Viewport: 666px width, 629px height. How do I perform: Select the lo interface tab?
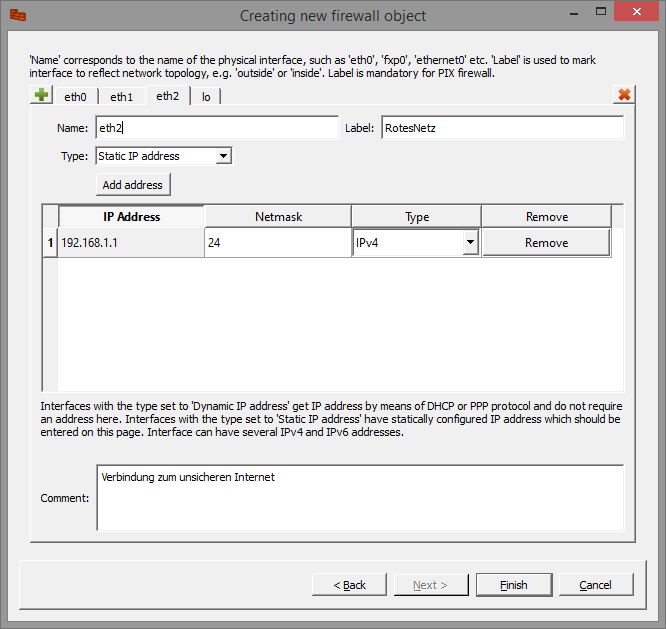(x=206, y=97)
